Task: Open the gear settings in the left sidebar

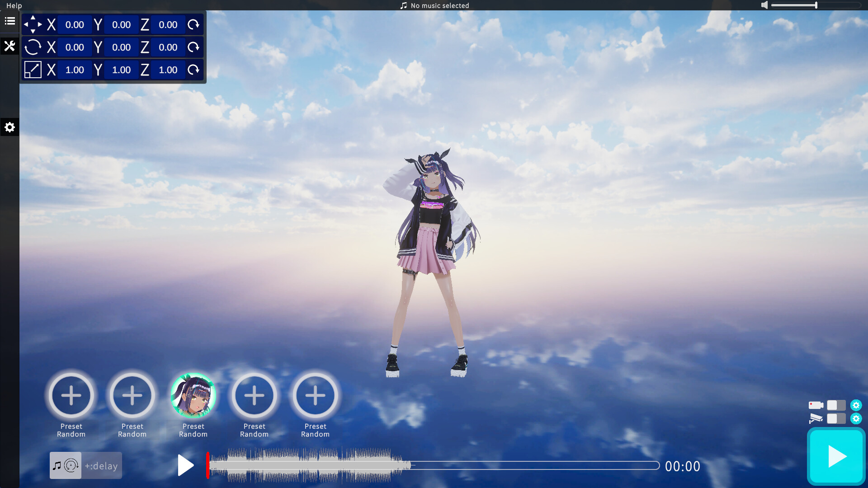Action: [x=9, y=127]
